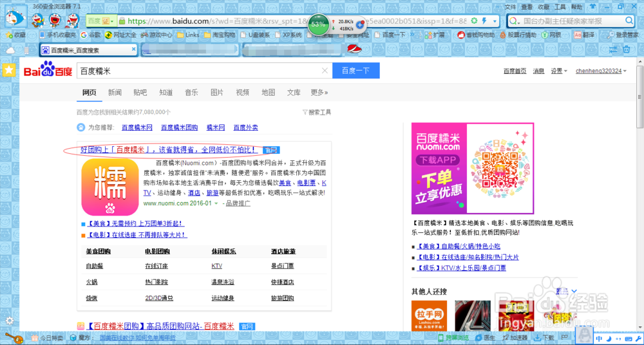The height and width of the screenshot is (345, 644).
Task: Click the orange 糯 app logo thumbnail
Action: click(x=110, y=187)
